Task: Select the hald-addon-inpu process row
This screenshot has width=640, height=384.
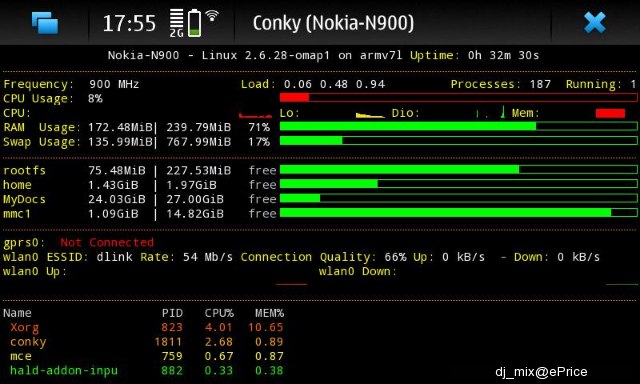Action: [x=146, y=371]
